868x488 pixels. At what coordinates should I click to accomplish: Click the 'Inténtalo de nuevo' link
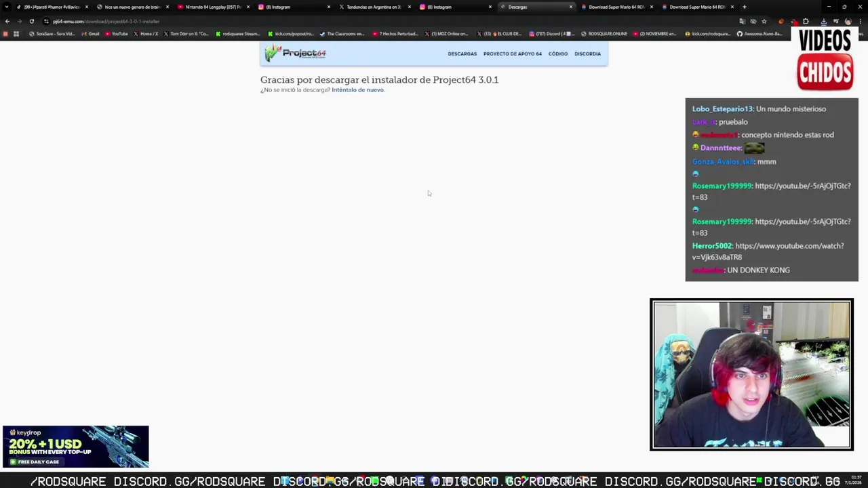pyautogui.click(x=358, y=90)
